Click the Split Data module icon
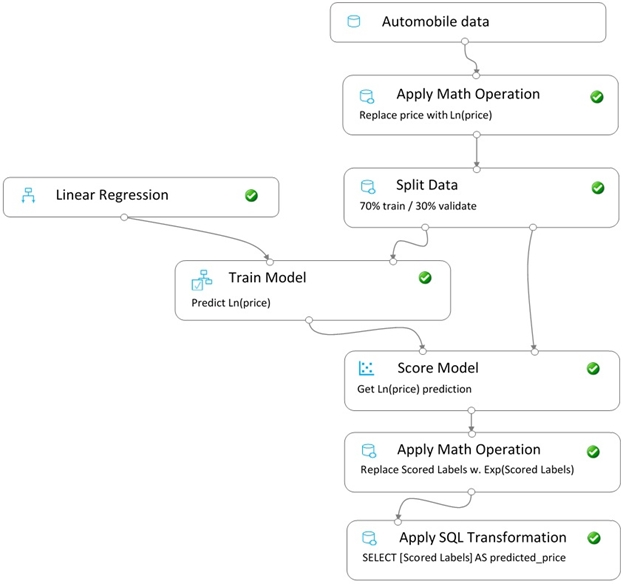Viewport: 623px width, 584px height. [368, 187]
